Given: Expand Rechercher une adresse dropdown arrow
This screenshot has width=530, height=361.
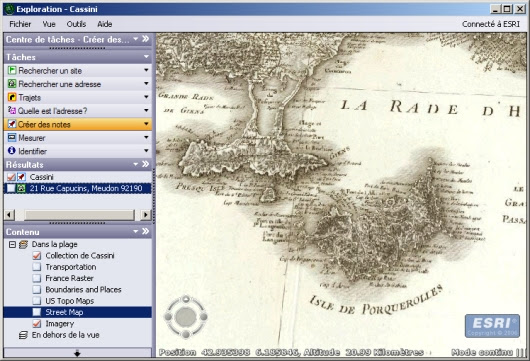Looking at the screenshot, I should [146, 83].
